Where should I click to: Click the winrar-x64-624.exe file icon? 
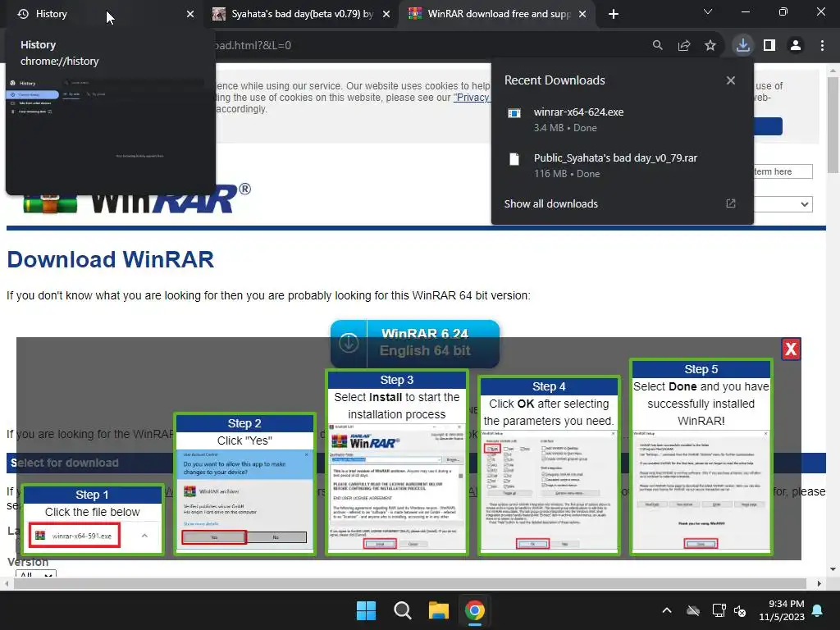(514, 113)
